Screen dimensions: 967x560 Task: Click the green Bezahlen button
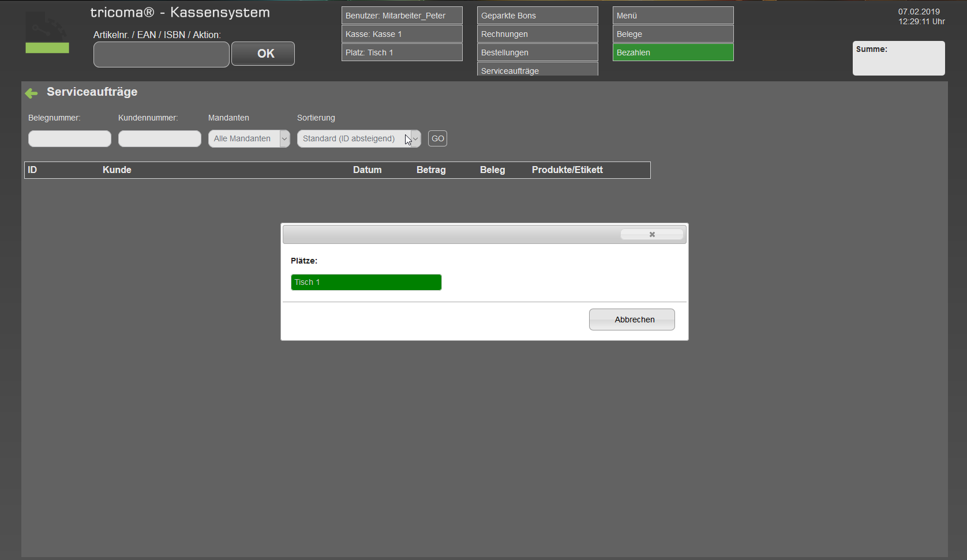(673, 52)
